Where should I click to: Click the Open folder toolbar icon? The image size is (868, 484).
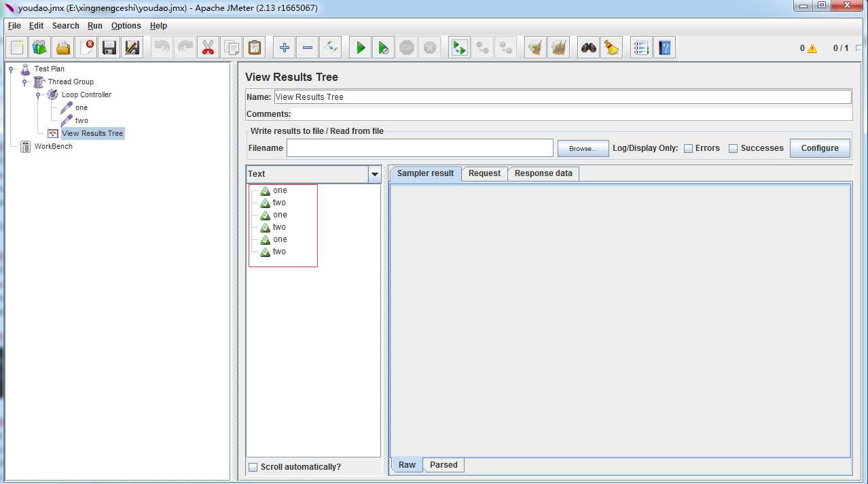pos(62,48)
